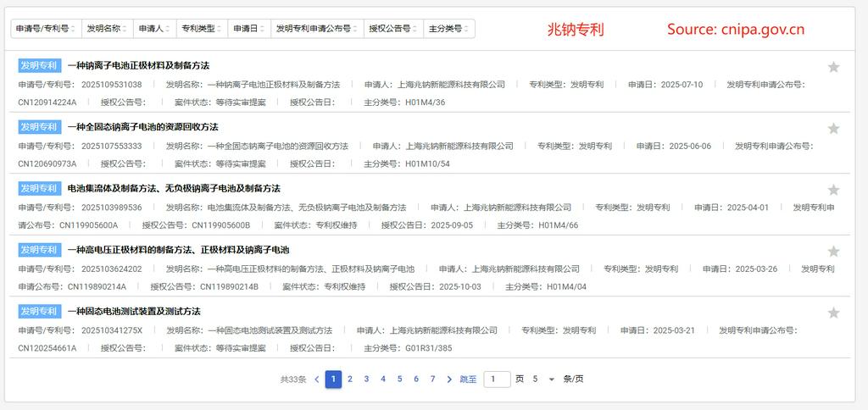Sort by 专利类型 column
868x410 pixels.
201,29
